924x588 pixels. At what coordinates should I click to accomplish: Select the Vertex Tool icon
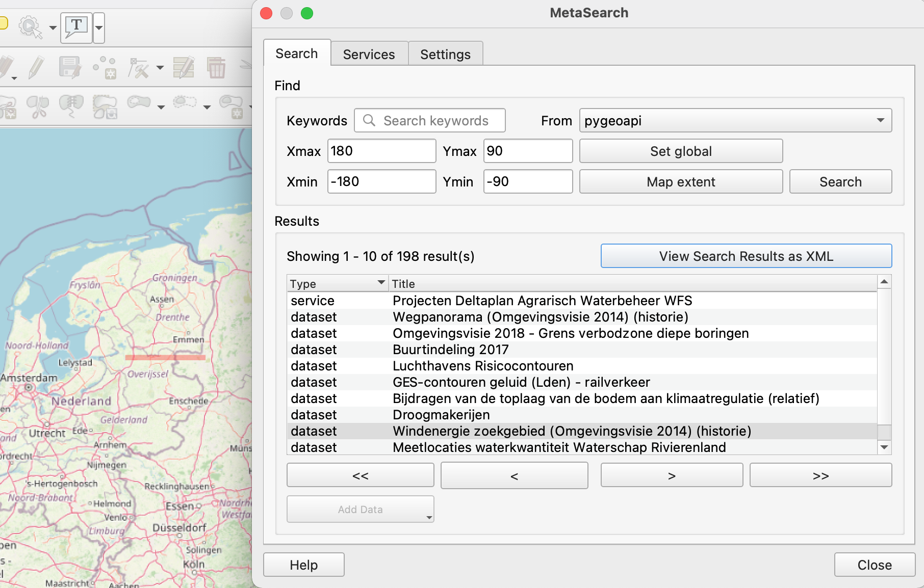click(x=138, y=68)
